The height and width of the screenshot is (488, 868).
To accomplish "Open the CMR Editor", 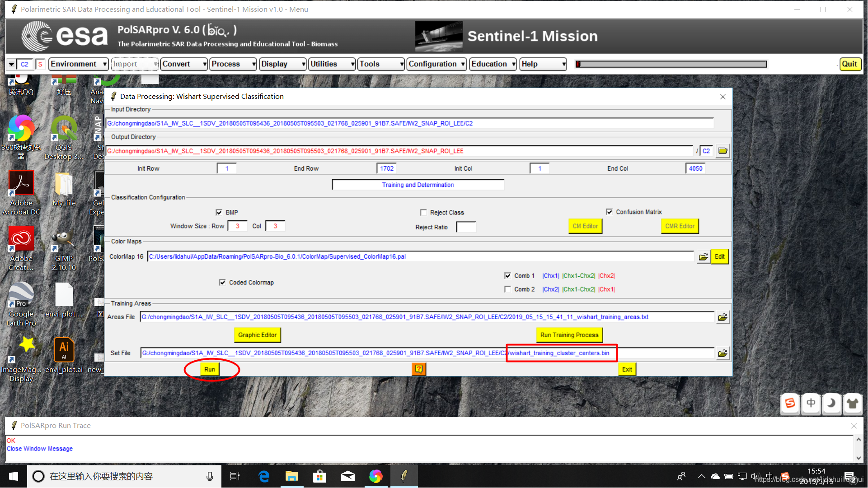I will tap(680, 226).
